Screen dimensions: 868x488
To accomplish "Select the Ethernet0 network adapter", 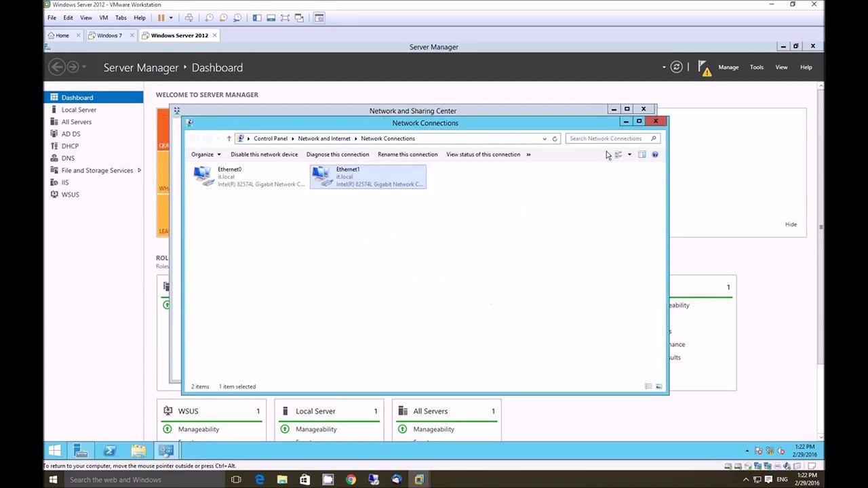I will coord(249,177).
